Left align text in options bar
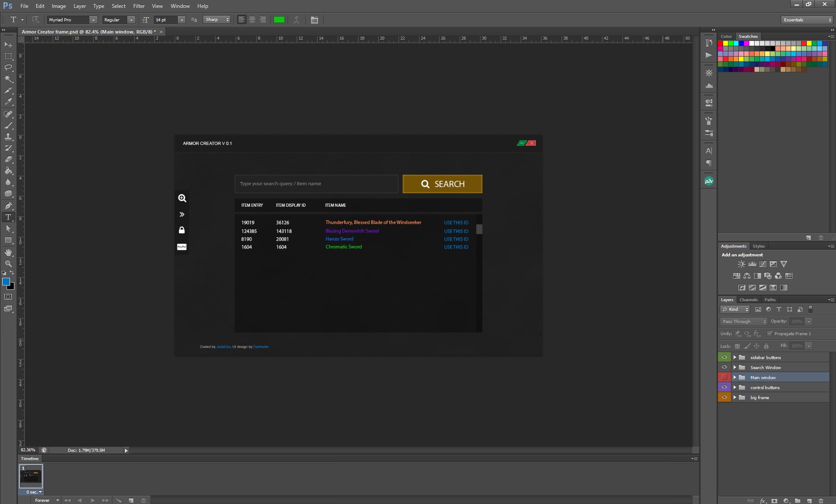836x504 pixels. pos(241,20)
